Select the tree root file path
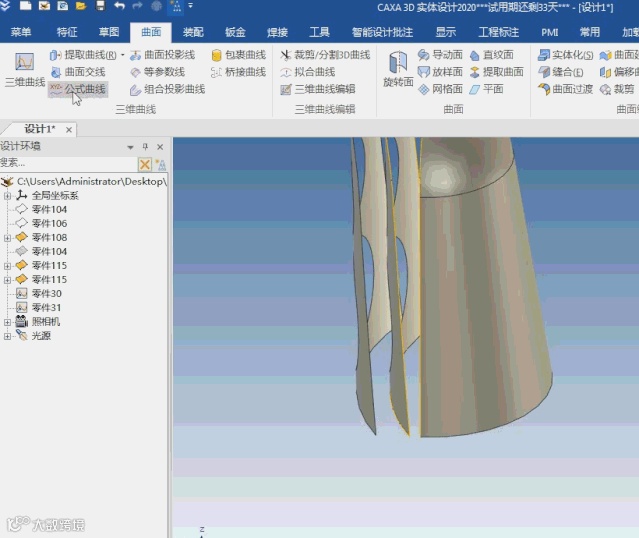The image size is (639, 538). coord(92,181)
